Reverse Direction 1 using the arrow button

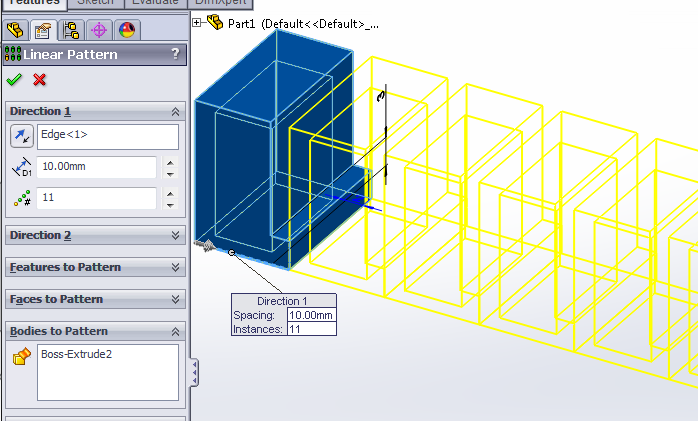(21, 136)
